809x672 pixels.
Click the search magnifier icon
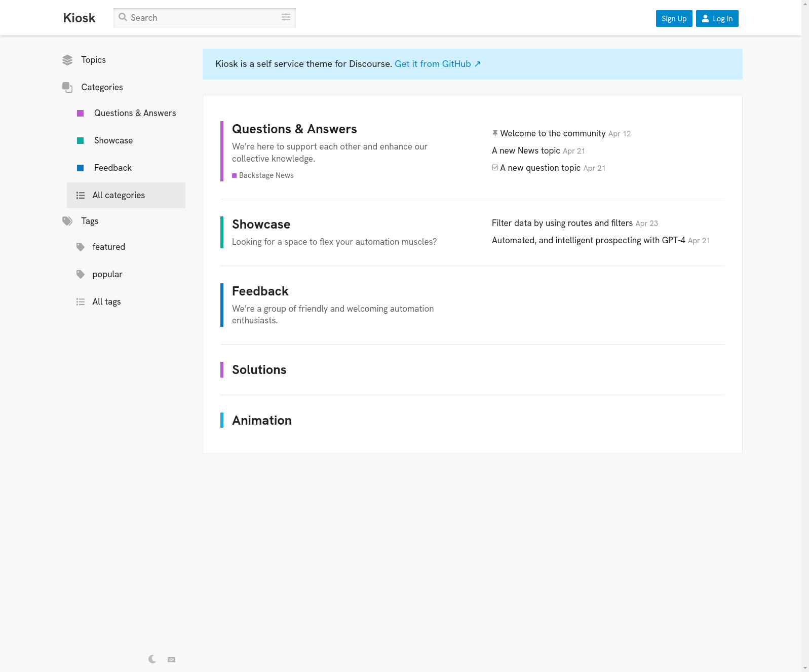click(x=123, y=18)
